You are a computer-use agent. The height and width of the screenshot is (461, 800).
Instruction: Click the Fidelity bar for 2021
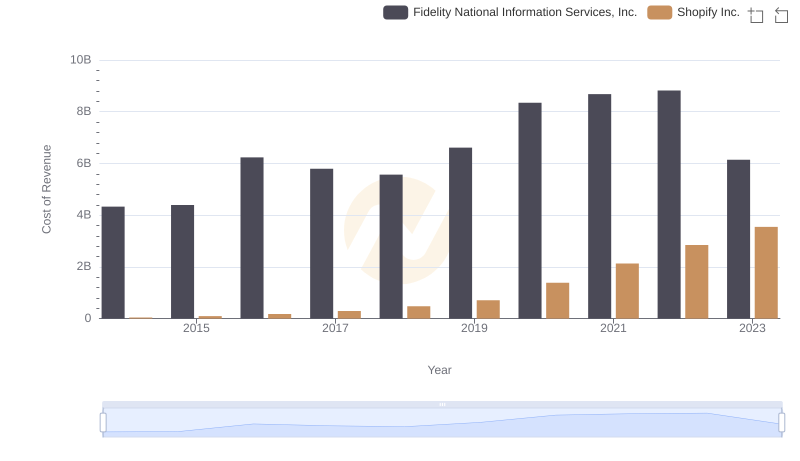pyautogui.click(x=599, y=206)
